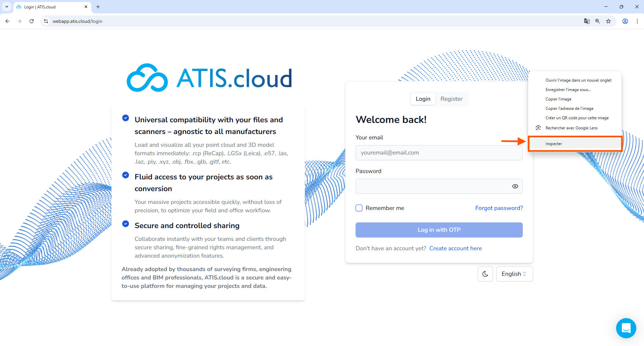644x346 pixels.
Task: Expand the English language dropdown
Action: [514, 274]
